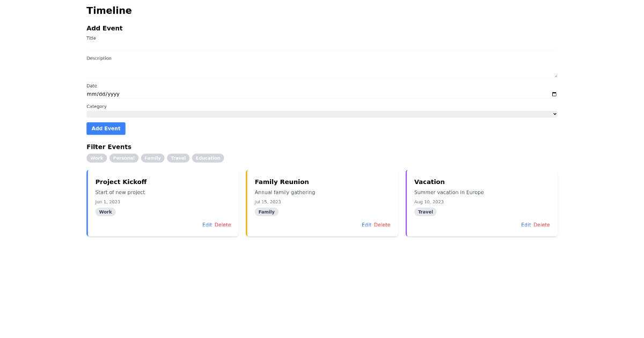Open the date picker calendar icon

coord(554,94)
